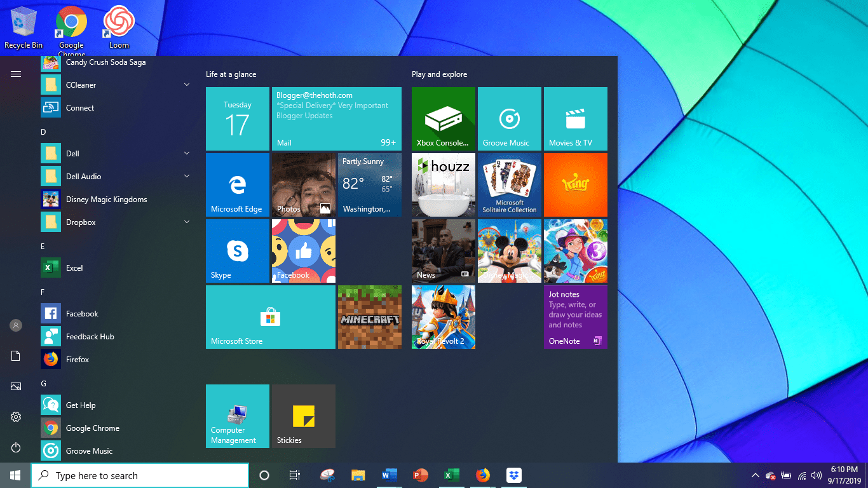Click the 'Play and explore' group title
This screenshot has height=488, width=868.
[x=439, y=74]
